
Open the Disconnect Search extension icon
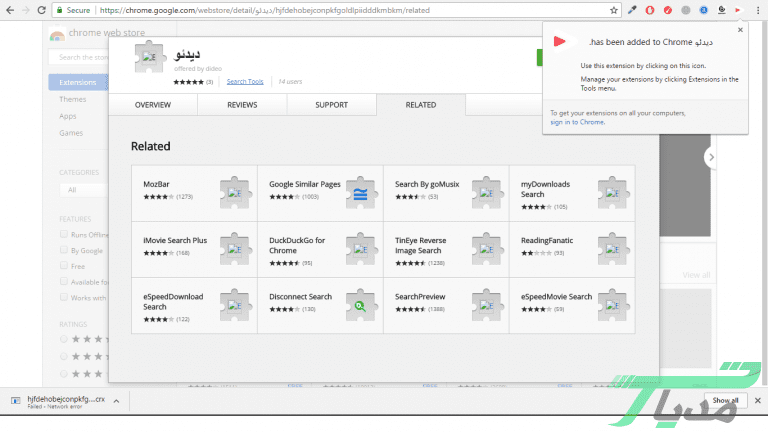361,305
